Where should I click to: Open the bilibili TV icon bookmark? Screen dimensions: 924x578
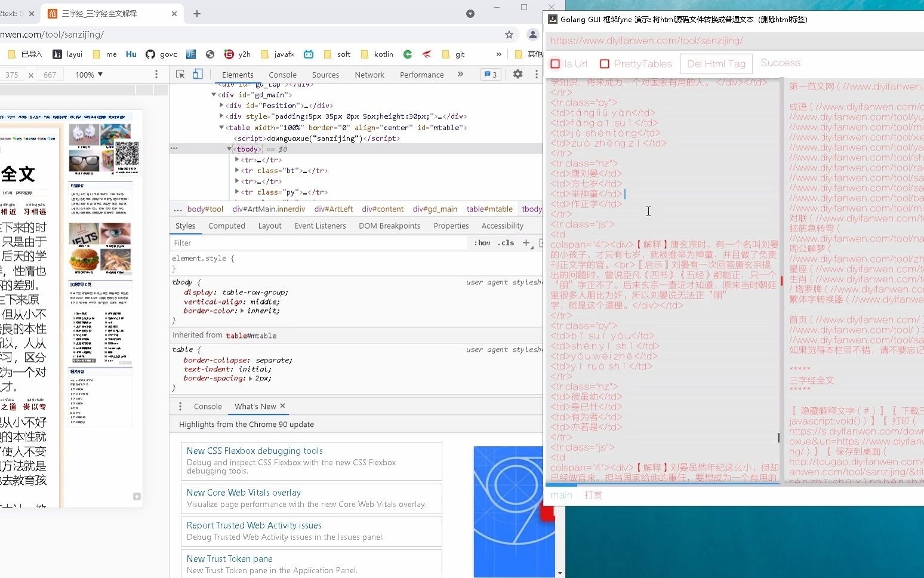click(309, 54)
